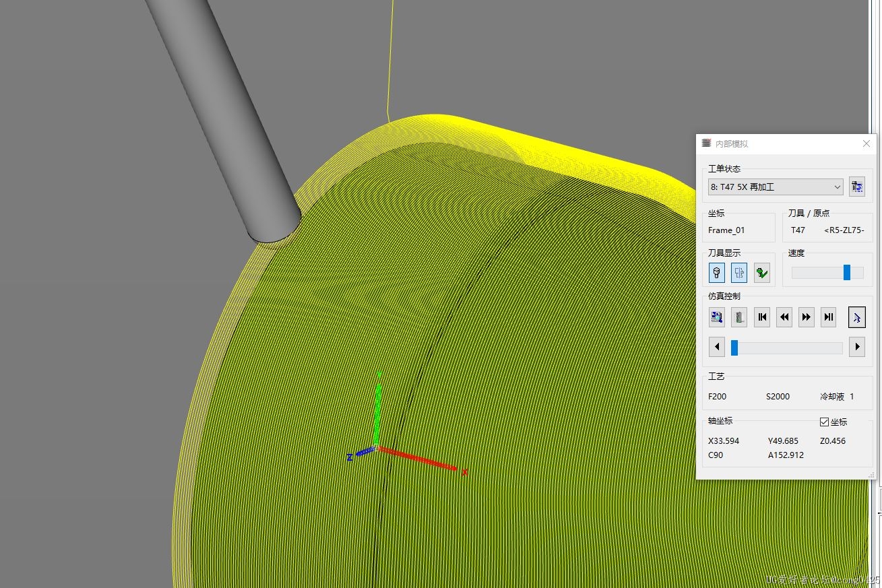Click the Frame_01 coordinate text
This screenshot has width=882, height=588.
[726, 230]
